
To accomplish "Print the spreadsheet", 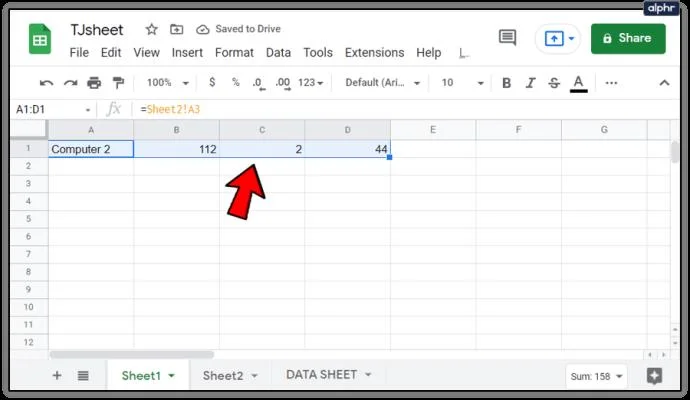I will click(94, 83).
